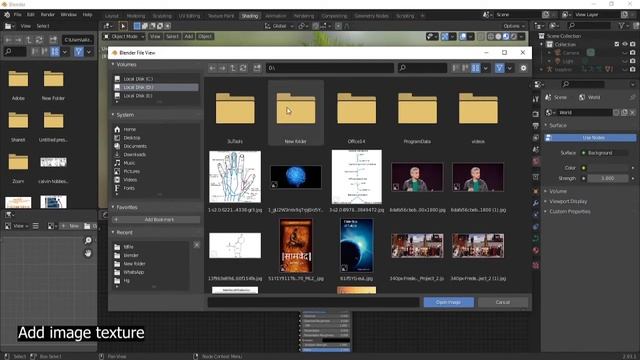The height and width of the screenshot is (360, 640).
Task: Create new directory in File View
Action: coord(257,68)
